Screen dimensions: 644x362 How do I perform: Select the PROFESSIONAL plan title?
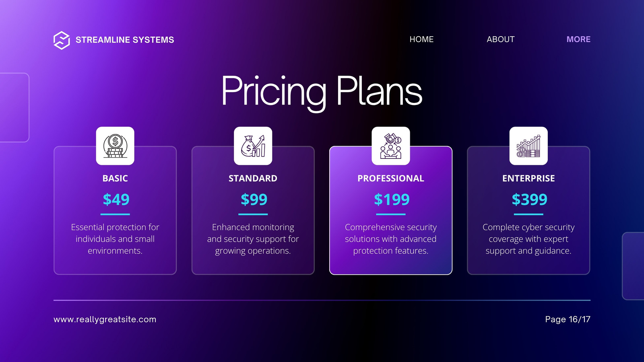391,179
